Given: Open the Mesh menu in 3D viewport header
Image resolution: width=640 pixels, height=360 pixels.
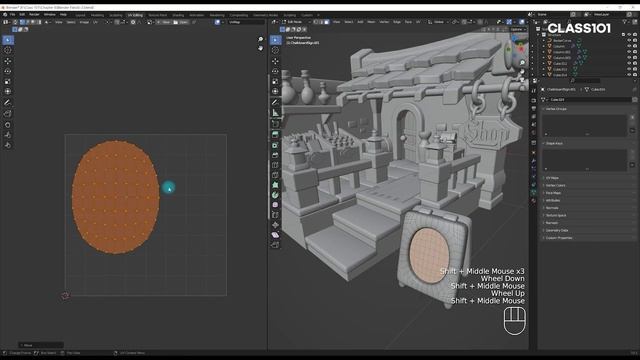Looking at the screenshot, I should tap(371, 22).
